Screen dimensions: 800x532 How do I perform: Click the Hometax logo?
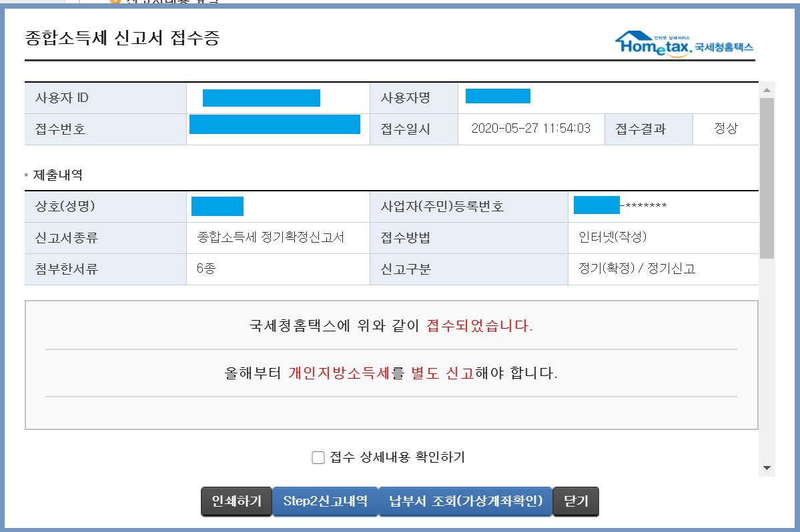point(684,44)
